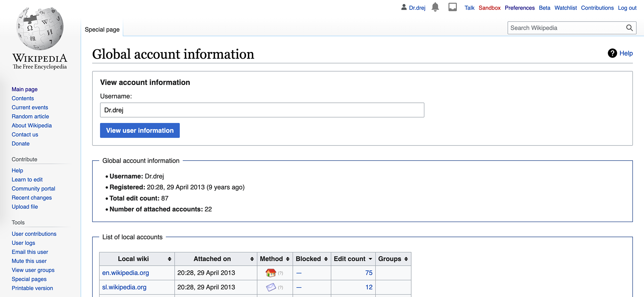Open Email this user link

[30, 252]
